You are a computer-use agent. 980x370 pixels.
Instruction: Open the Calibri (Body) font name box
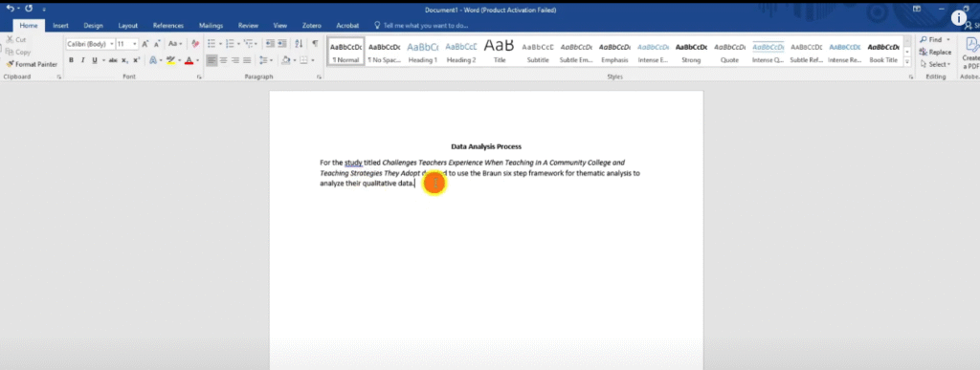pos(91,44)
